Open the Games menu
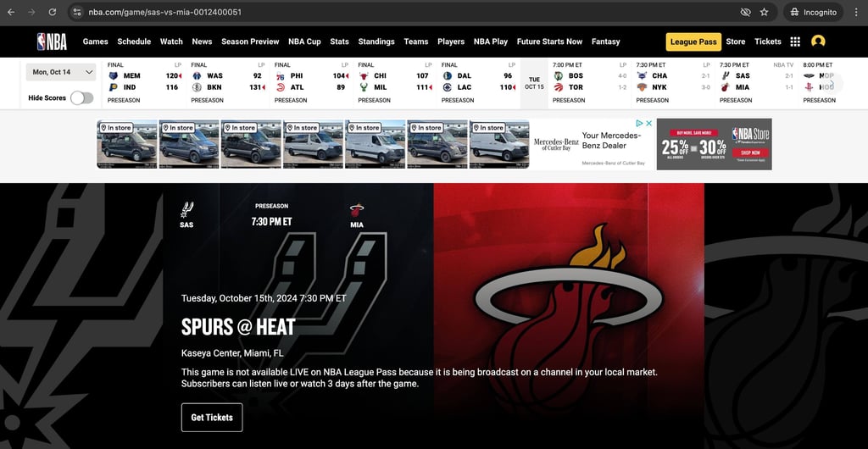This screenshot has height=449, width=868. coord(95,42)
